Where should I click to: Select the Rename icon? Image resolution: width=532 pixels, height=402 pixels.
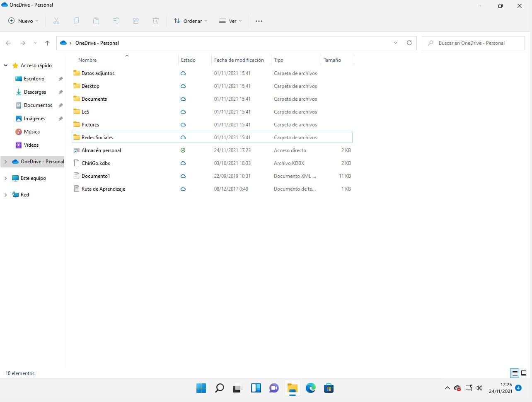116,21
